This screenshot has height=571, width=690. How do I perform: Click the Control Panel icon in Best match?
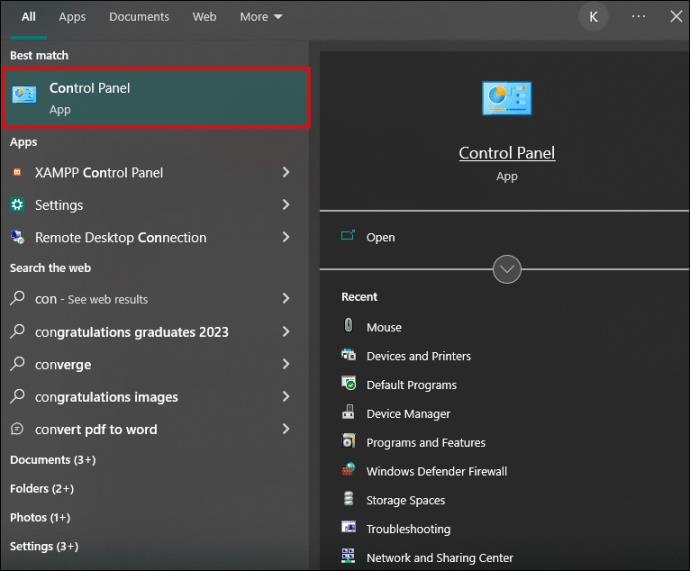click(24, 95)
